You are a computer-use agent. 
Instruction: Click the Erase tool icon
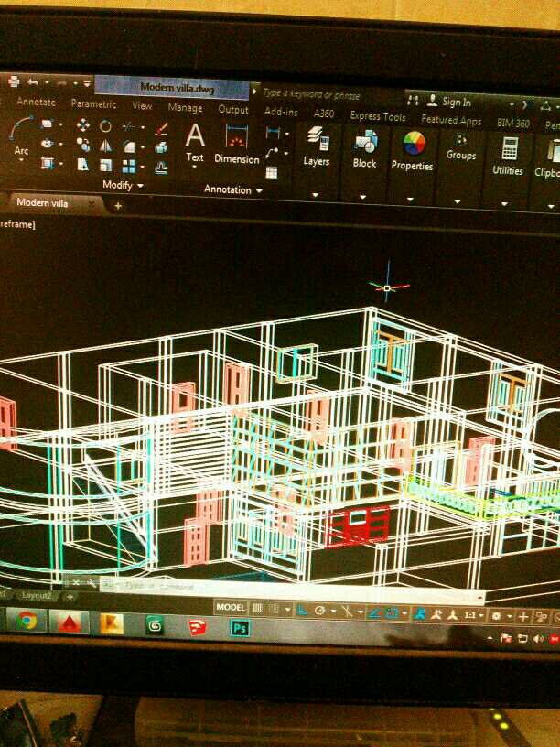(x=162, y=128)
